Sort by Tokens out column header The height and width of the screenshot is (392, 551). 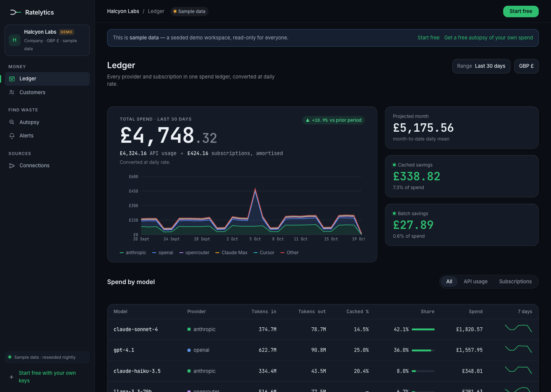pos(312,312)
